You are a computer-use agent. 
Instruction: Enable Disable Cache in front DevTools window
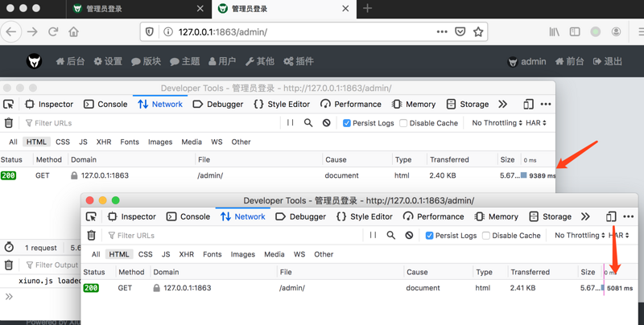(x=486, y=236)
